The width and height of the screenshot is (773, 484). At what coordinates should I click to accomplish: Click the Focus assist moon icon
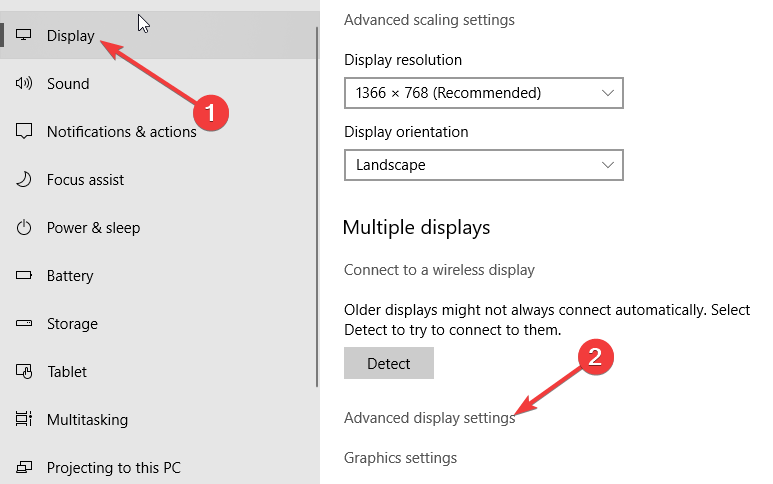(24, 179)
